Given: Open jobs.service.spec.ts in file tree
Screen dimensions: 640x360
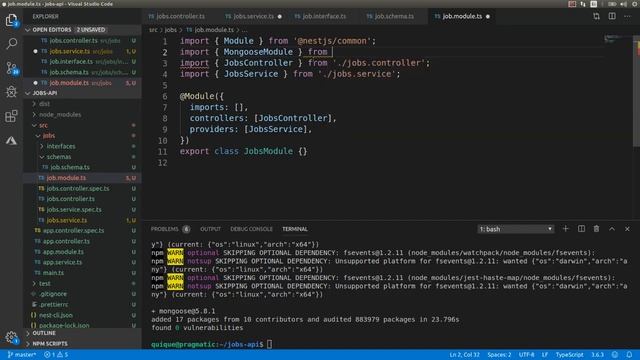Looking at the screenshot, I should [x=74, y=209].
